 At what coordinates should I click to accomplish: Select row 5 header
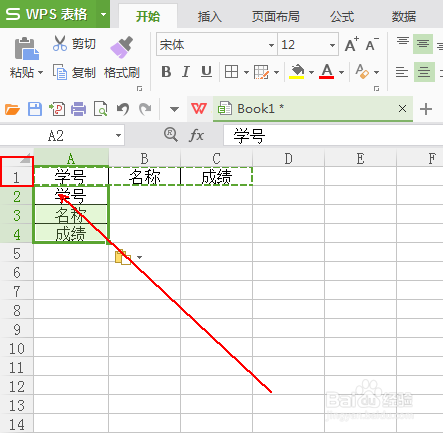(17, 253)
